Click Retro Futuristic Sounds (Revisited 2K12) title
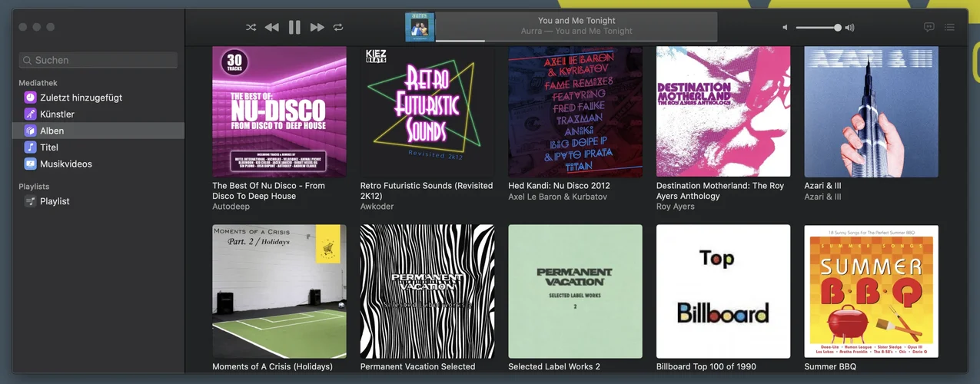Image resolution: width=980 pixels, height=384 pixels. point(427,190)
